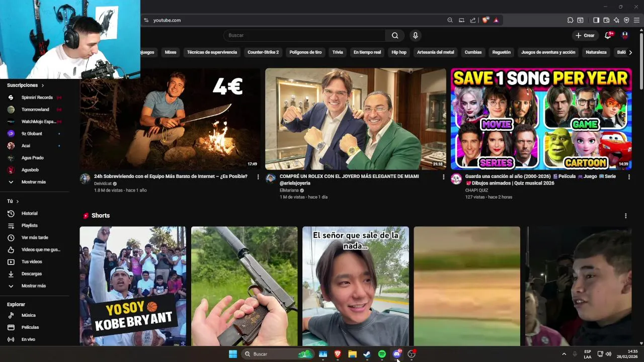Open the browser hamburger main menu

tap(637, 20)
